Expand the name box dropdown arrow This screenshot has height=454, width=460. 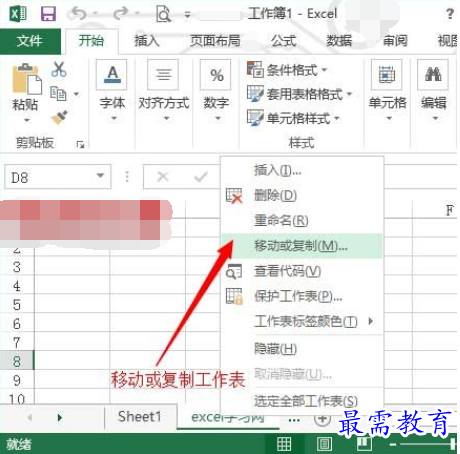pyautogui.click(x=100, y=176)
